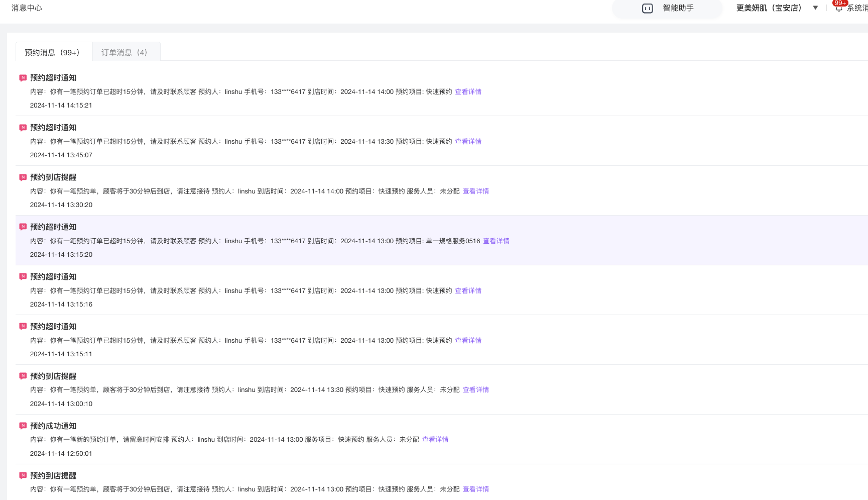The height and width of the screenshot is (500, 868).
Task: Open 查看详情 for 13:30:20 arrival reminder
Action: [475, 191]
